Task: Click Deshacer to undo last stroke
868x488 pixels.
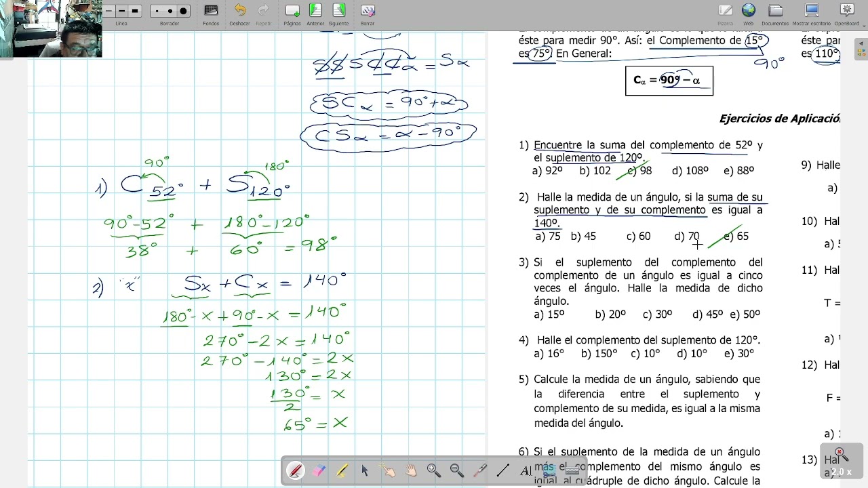Action: 239,14
